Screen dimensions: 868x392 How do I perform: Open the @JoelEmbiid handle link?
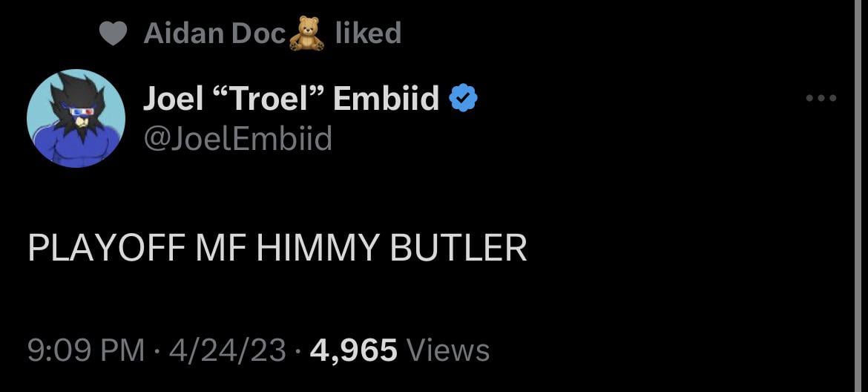(x=237, y=138)
